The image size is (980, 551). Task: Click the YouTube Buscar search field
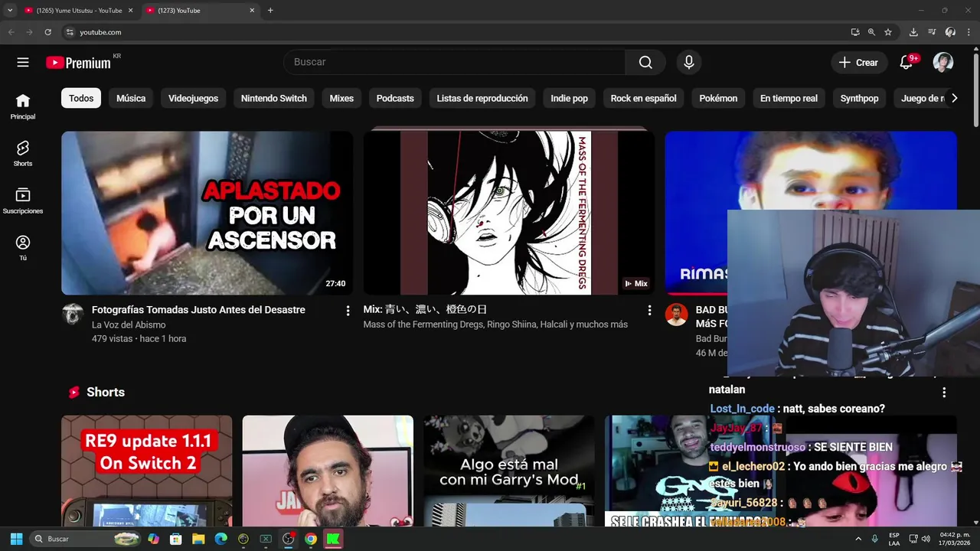(455, 63)
